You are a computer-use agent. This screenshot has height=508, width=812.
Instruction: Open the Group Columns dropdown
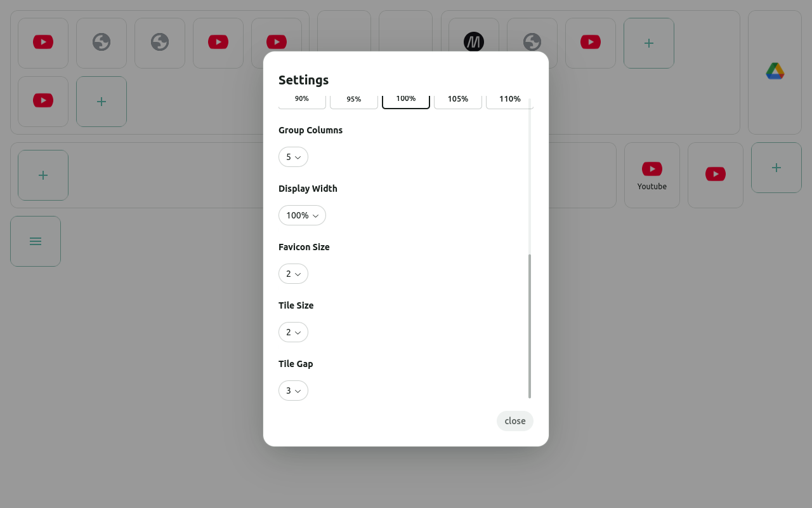coord(293,157)
